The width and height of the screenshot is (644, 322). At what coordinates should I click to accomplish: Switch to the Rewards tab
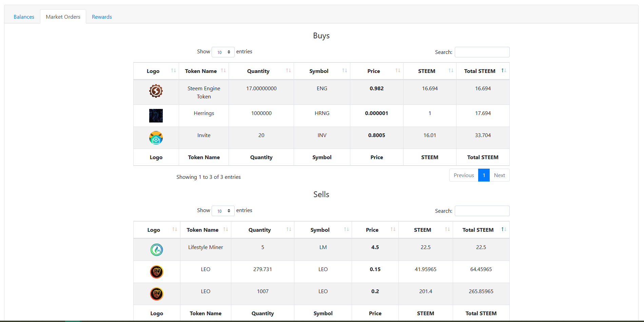click(102, 17)
